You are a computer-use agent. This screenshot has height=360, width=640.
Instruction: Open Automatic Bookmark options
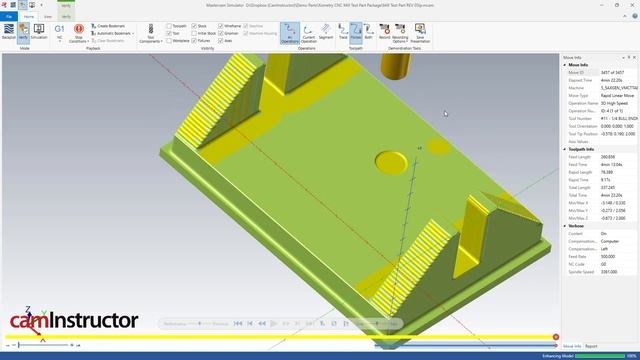point(112,33)
